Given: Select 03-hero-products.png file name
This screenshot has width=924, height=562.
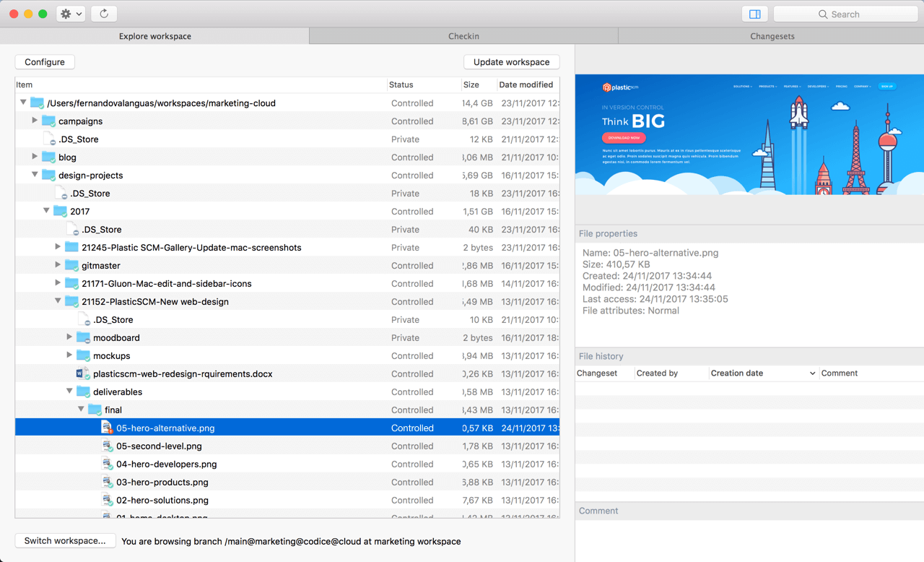Looking at the screenshot, I should pyautogui.click(x=162, y=482).
